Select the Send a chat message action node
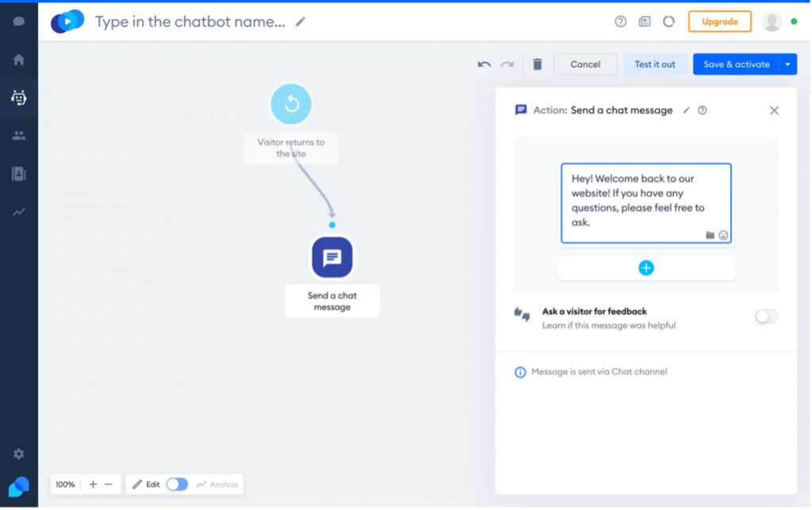This screenshot has height=510, width=812. pos(332,257)
